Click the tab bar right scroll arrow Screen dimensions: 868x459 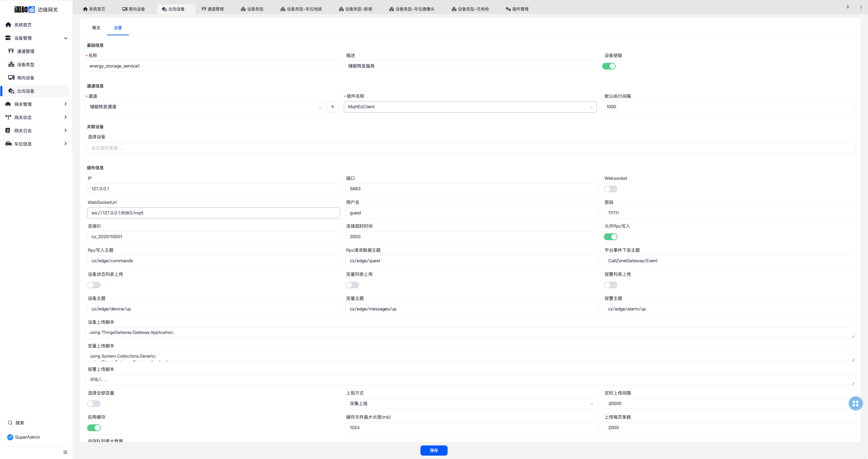tap(848, 7)
